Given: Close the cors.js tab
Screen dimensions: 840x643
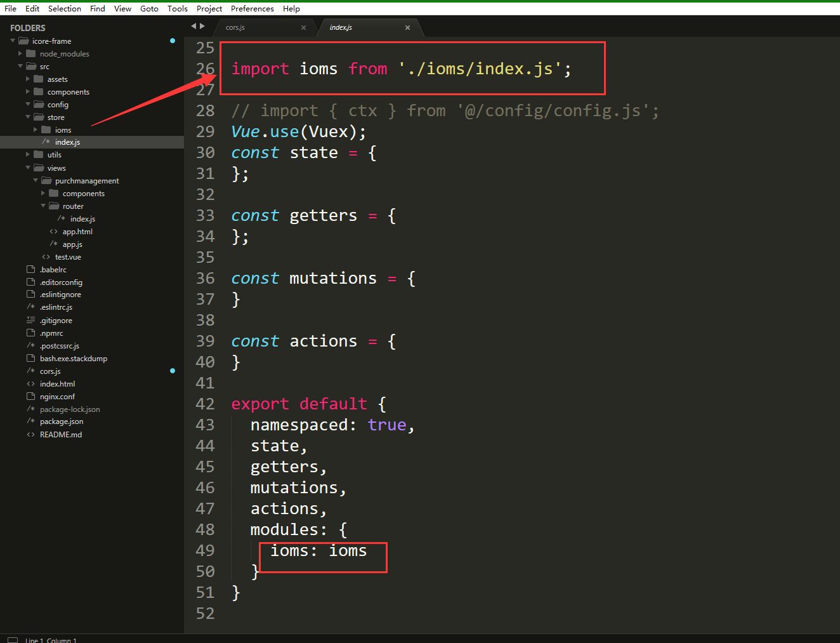Looking at the screenshot, I should (303, 28).
